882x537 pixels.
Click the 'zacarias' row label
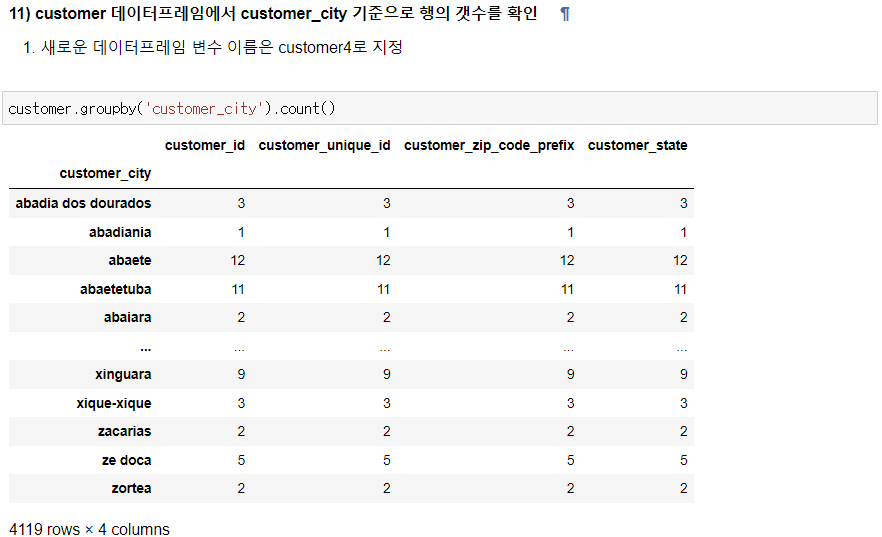pos(124,431)
